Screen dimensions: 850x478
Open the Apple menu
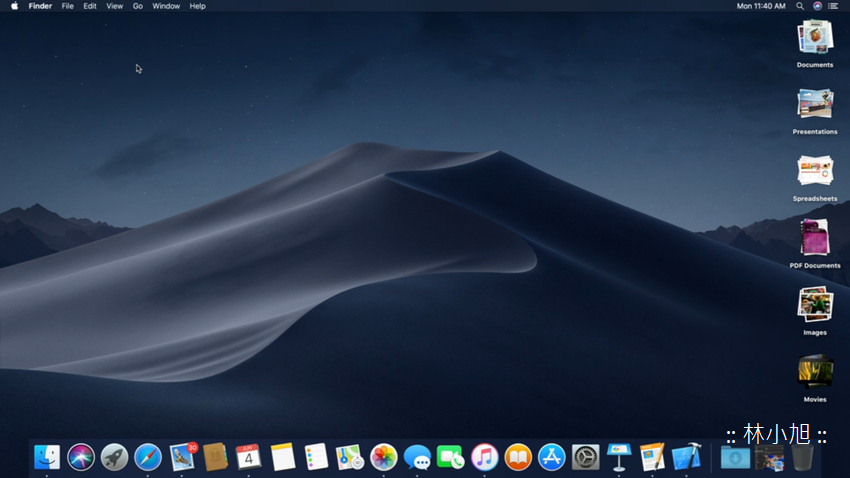point(15,6)
